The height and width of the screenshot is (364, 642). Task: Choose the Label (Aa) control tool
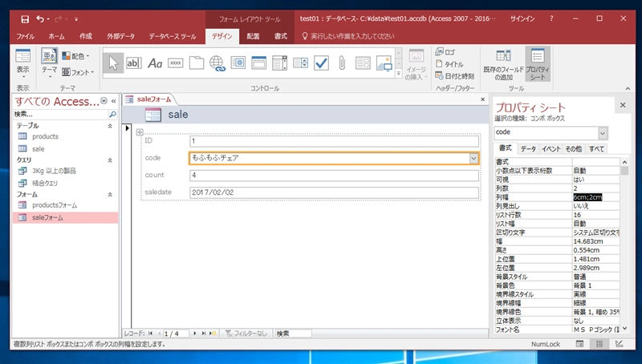coord(155,63)
